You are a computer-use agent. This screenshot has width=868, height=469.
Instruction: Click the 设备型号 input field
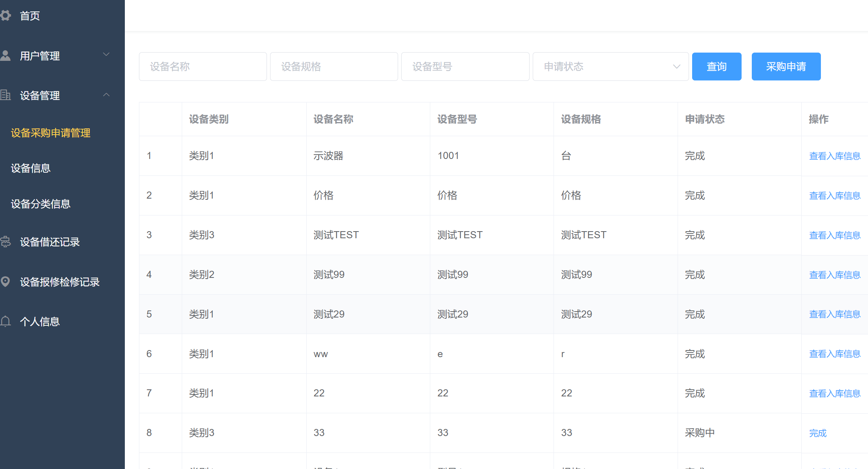[x=465, y=66]
